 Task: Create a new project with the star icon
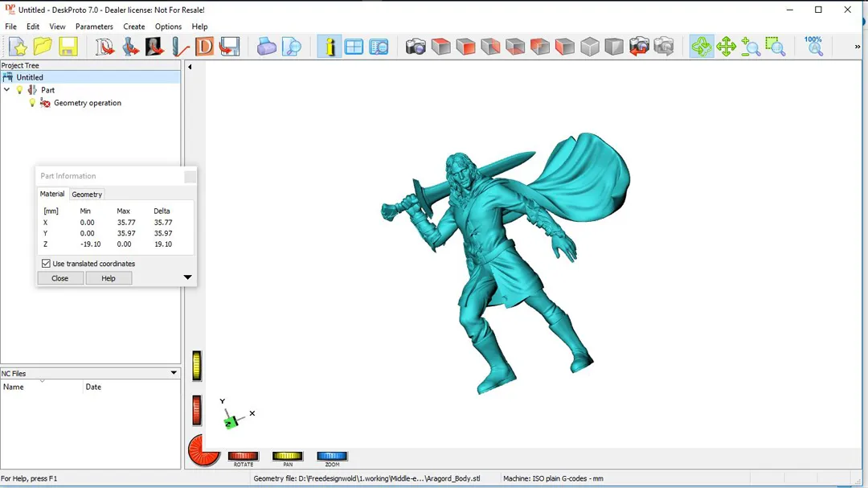point(18,47)
